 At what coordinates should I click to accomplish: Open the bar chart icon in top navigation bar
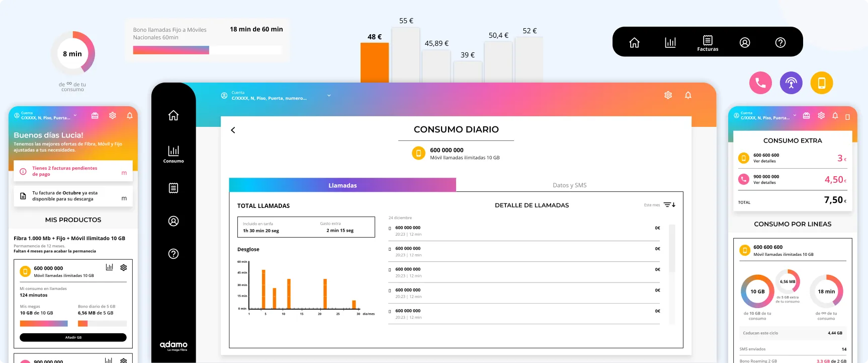[x=670, y=43]
